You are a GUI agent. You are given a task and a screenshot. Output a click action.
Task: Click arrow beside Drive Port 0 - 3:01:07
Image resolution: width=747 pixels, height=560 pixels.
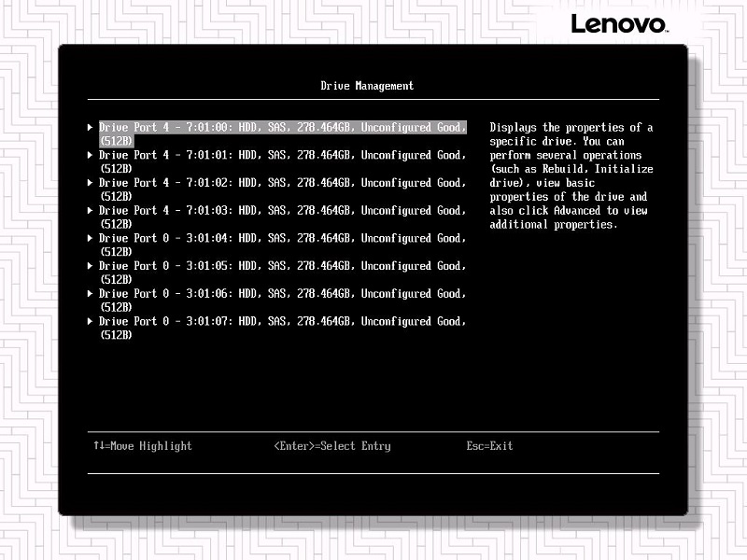pos(91,321)
